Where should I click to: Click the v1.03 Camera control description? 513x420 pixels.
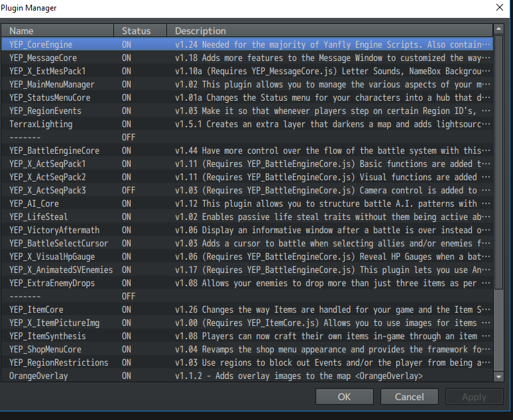pos(333,190)
